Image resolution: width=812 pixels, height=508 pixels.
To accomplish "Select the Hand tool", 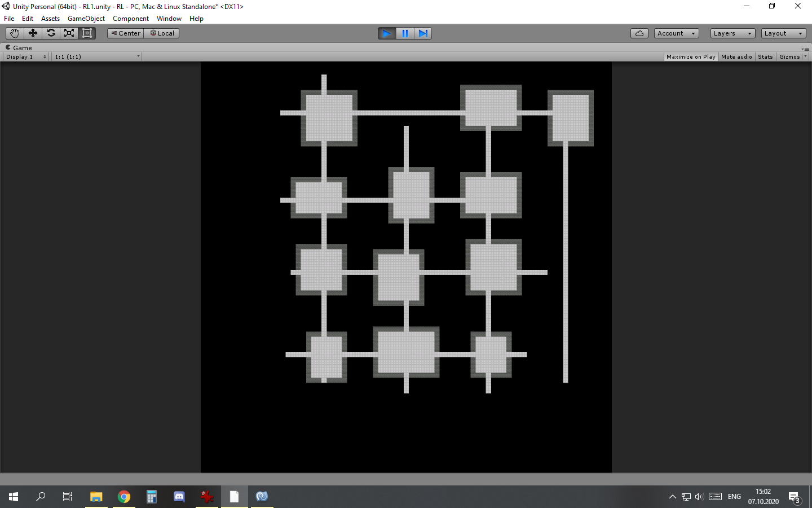I will point(15,33).
